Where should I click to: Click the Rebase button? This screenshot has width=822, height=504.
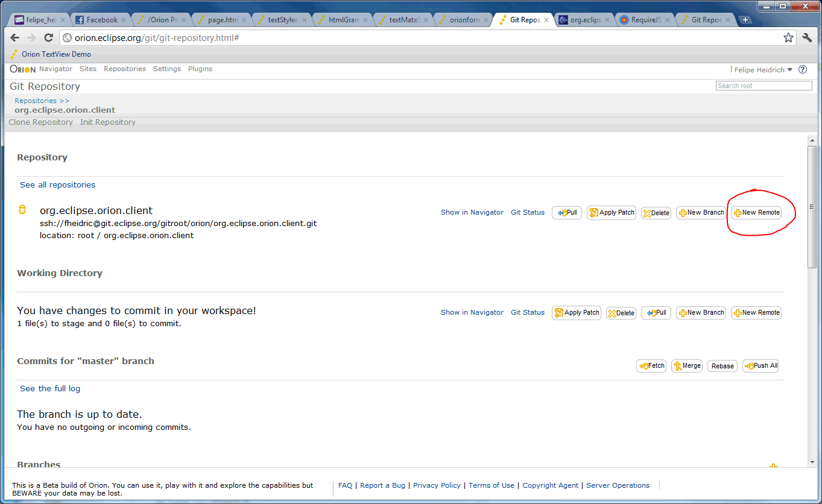click(x=722, y=366)
